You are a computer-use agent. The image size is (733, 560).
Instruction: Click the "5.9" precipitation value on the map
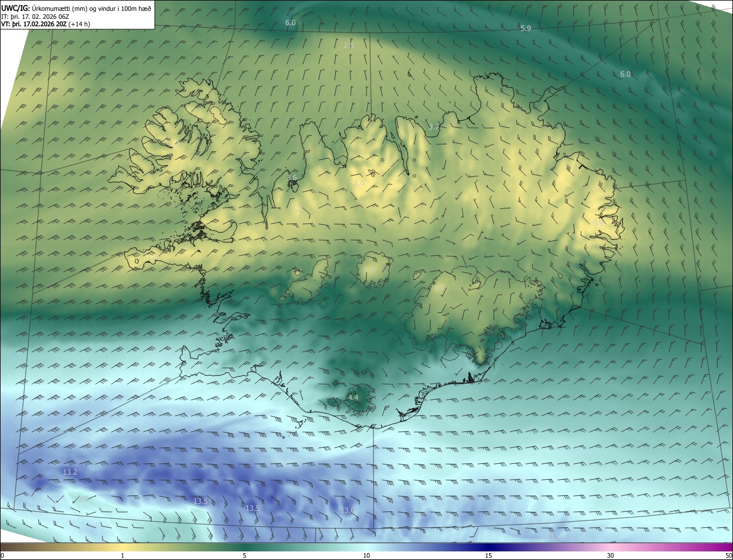pos(526,28)
